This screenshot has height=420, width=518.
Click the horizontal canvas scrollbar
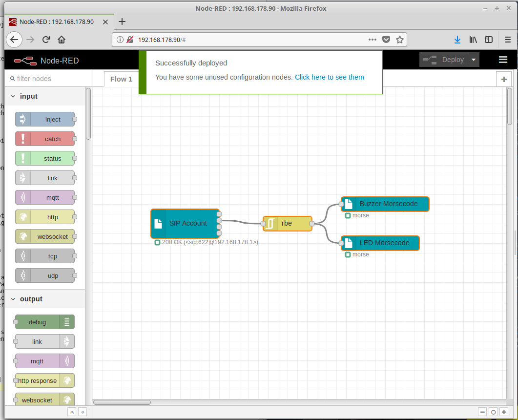(x=122, y=402)
